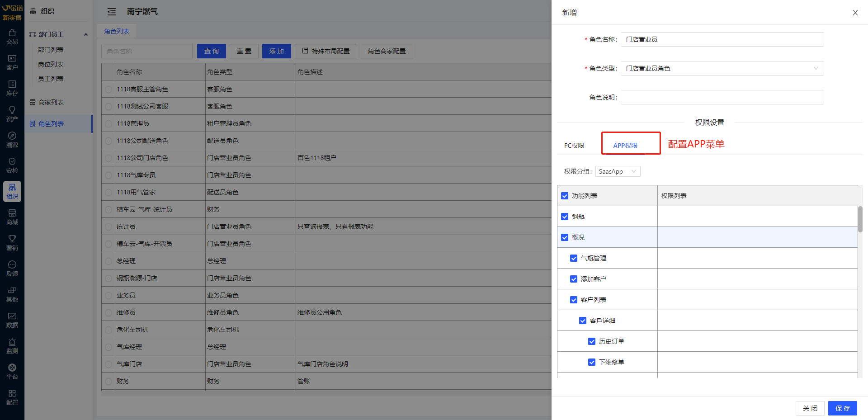Open the 安检 module in sidebar
This screenshot has height=420, width=868.
click(x=12, y=166)
